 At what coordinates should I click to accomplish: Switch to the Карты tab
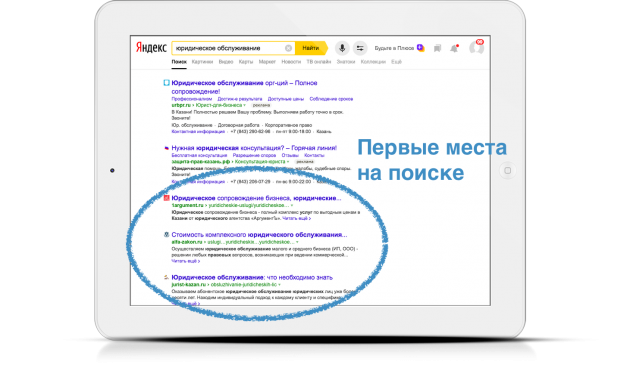tap(246, 62)
